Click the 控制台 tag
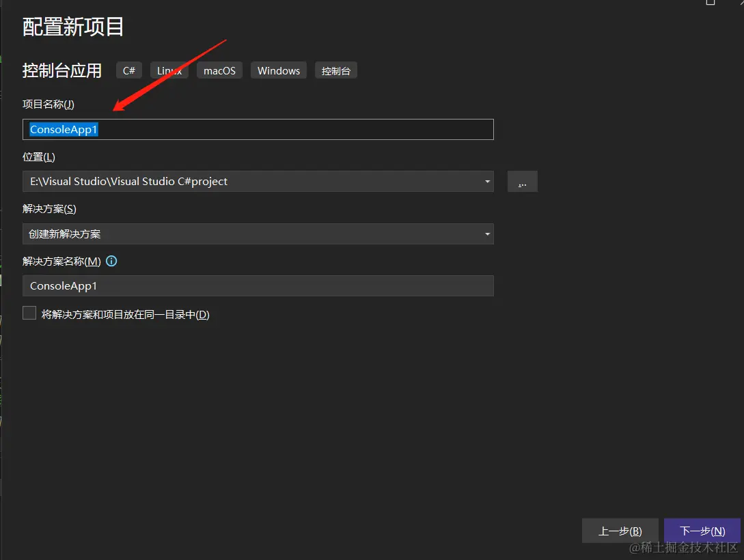The image size is (744, 560). click(336, 70)
